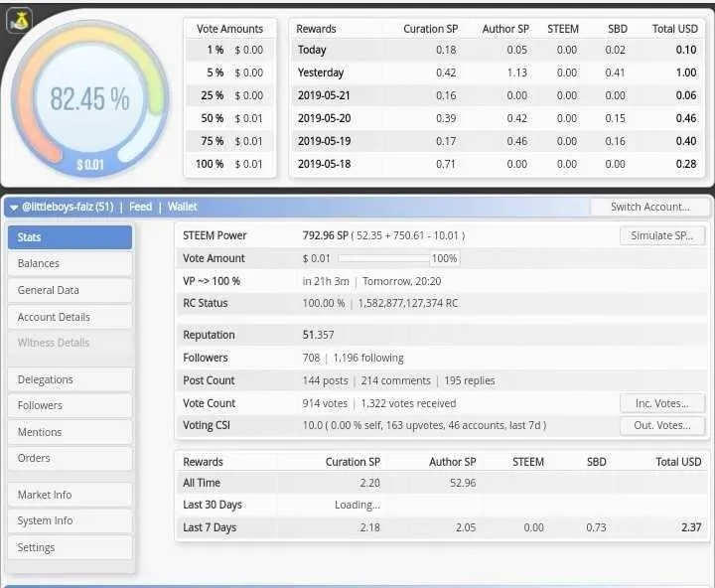Click the $ 0.01 gauge vote value
Image resolution: width=715 pixels, height=588 pixels.
point(90,165)
